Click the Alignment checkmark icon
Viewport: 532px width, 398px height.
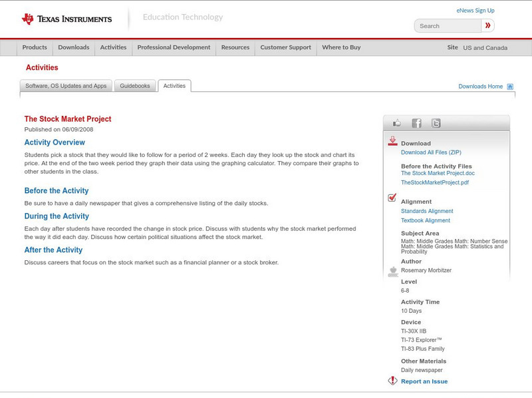[392, 196]
